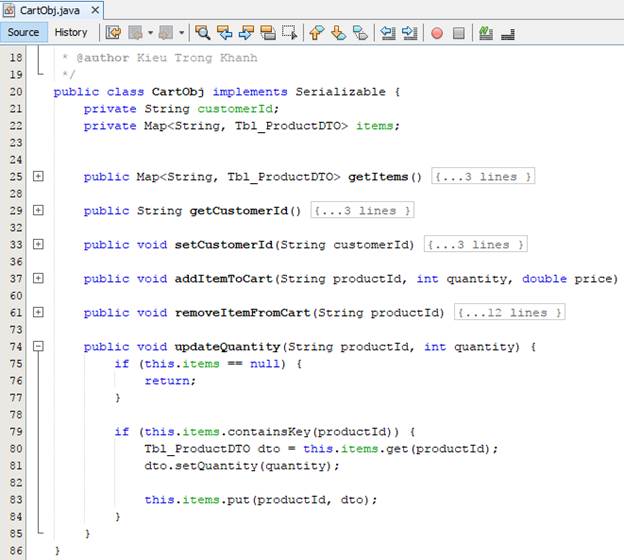The height and width of the screenshot is (560, 624).
Task: Click the 'getCustomerId' method name
Action: 239,211
